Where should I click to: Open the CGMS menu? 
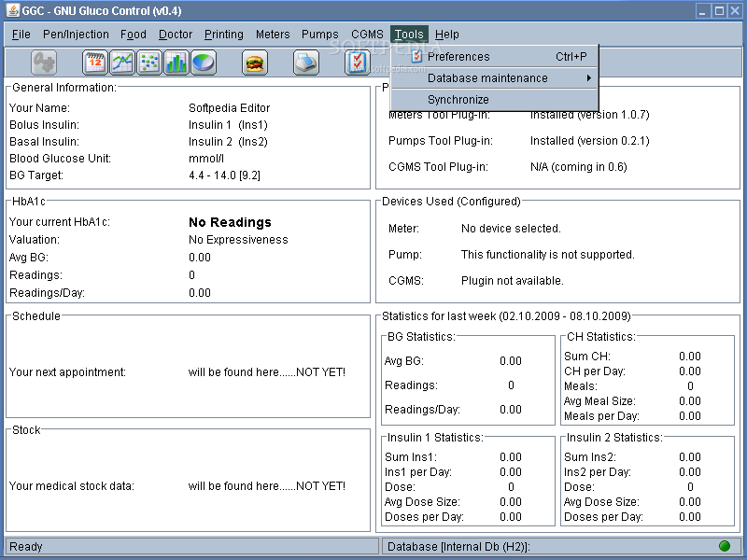[x=367, y=35]
